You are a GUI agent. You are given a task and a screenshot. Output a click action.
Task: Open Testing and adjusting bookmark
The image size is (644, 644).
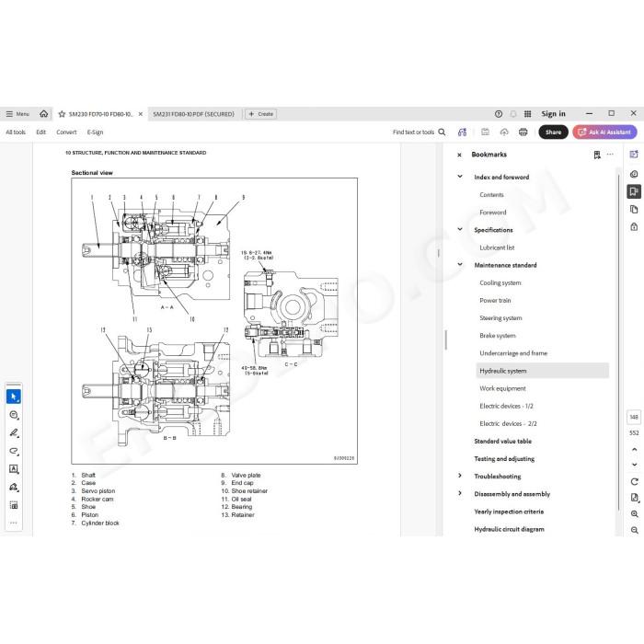(504, 459)
